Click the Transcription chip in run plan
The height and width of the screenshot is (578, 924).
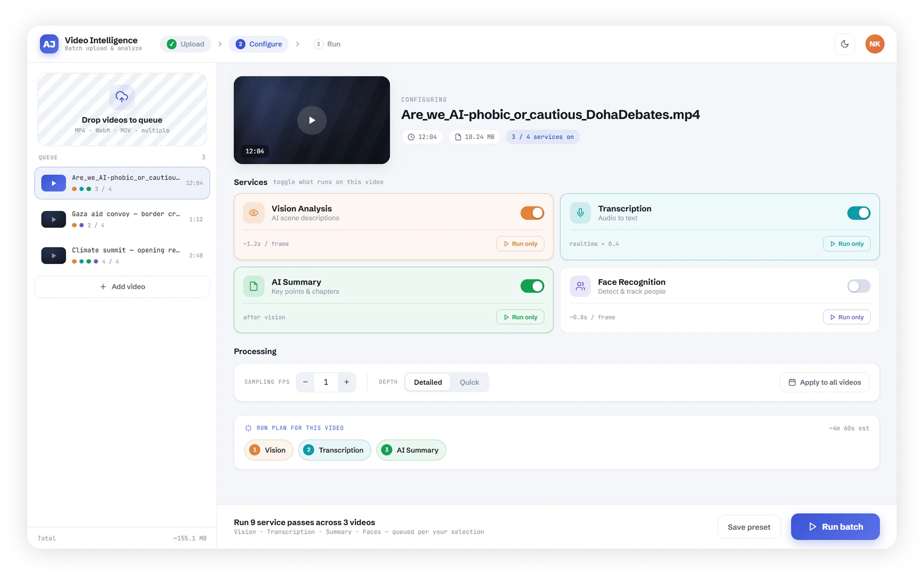click(x=335, y=450)
